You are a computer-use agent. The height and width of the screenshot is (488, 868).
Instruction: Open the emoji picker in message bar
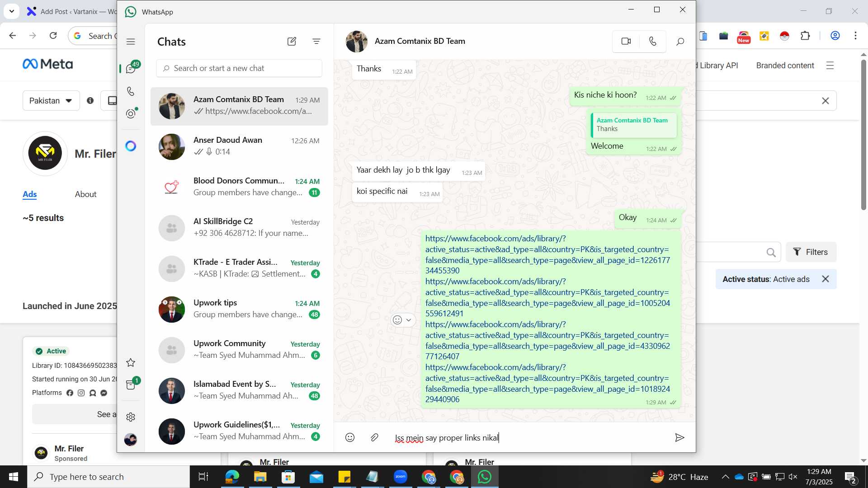point(350,437)
